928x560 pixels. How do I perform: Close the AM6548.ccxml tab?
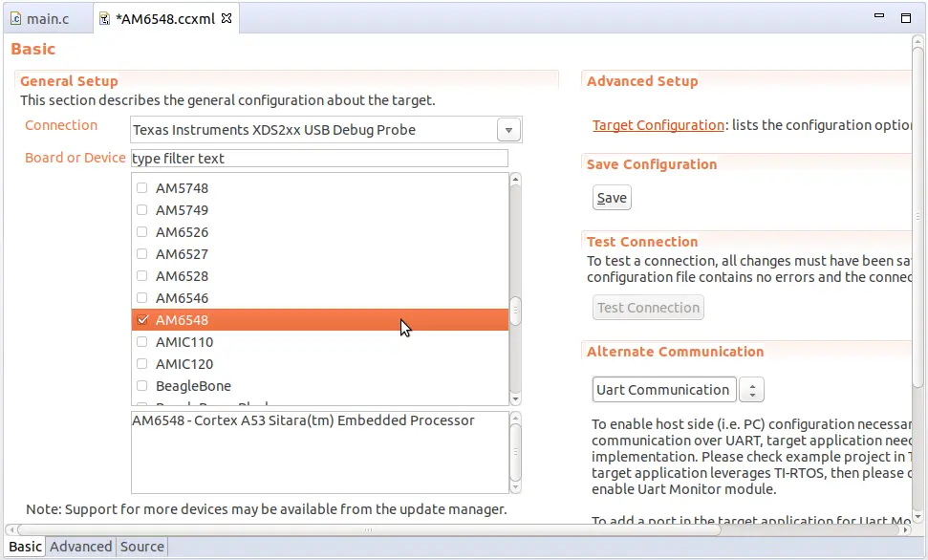point(227,18)
